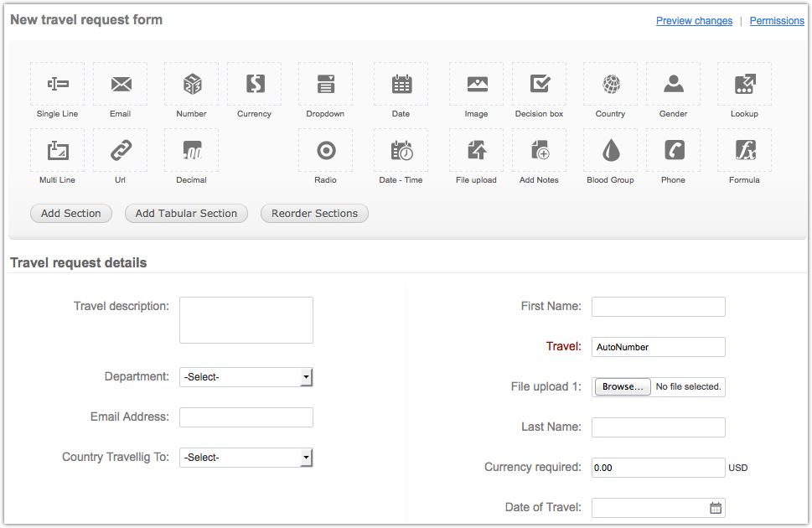This screenshot has height=528, width=812.
Task: Select the Single Line field icon
Action: coord(57,84)
